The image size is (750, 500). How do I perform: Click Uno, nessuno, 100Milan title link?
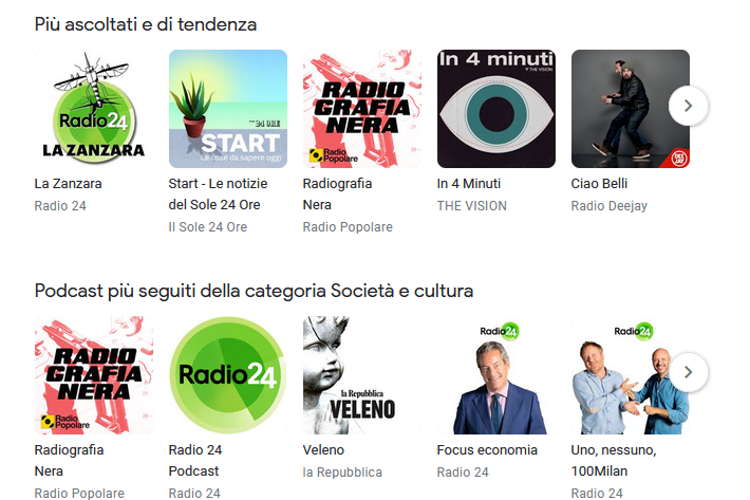pos(614,460)
